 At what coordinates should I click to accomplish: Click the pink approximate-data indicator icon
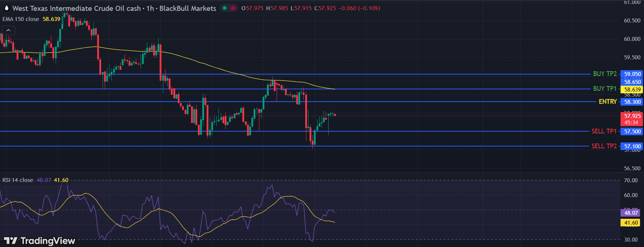click(x=233, y=8)
